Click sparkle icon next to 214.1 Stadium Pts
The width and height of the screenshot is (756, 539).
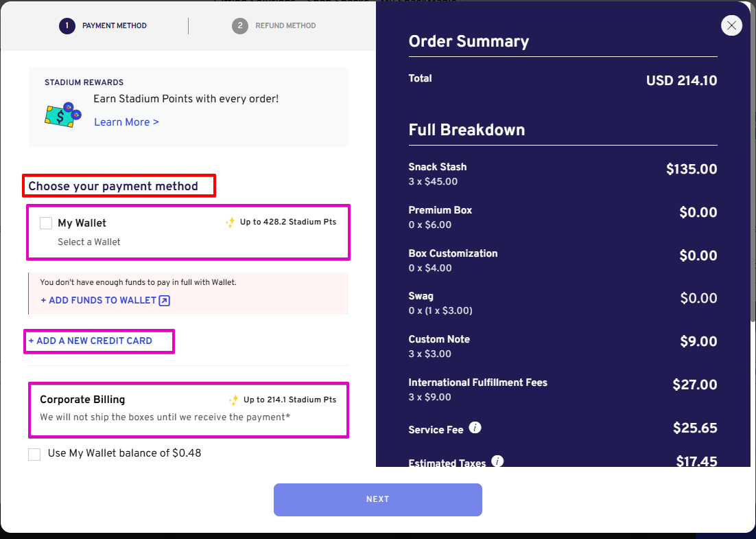233,400
